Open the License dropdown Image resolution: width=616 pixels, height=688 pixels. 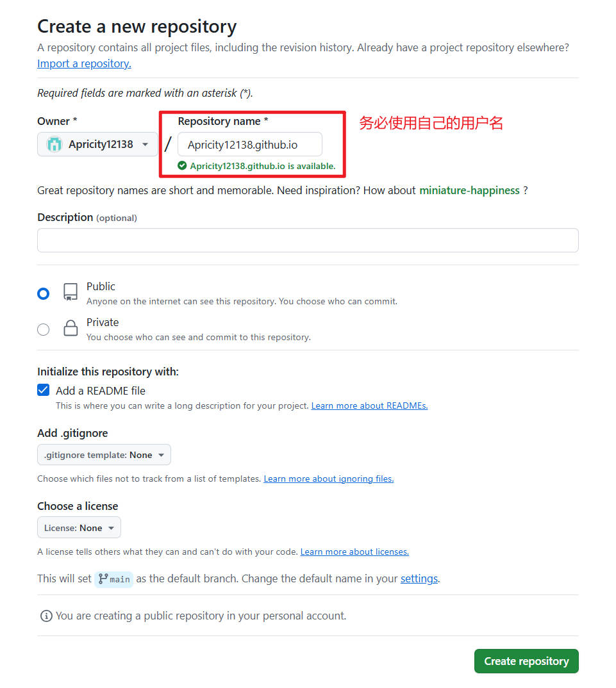point(79,527)
